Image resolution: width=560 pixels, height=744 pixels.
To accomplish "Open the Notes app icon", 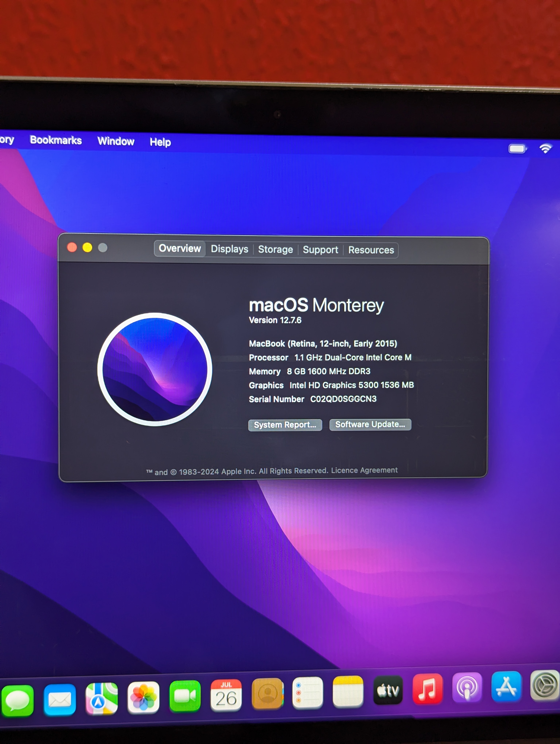I will pyautogui.click(x=348, y=691).
